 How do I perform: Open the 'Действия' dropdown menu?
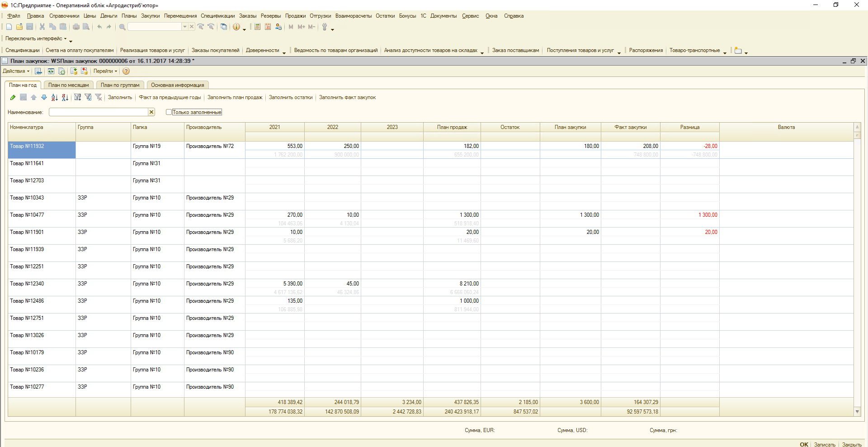pyautogui.click(x=16, y=71)
